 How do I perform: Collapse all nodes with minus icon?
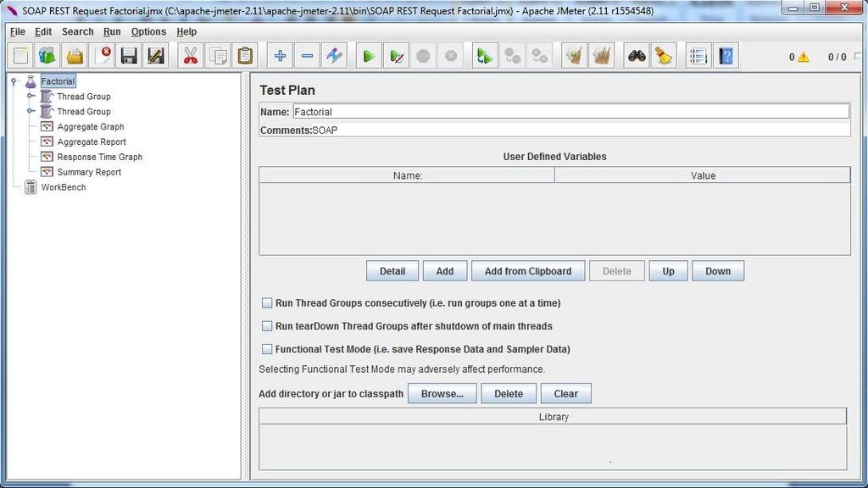307,56
